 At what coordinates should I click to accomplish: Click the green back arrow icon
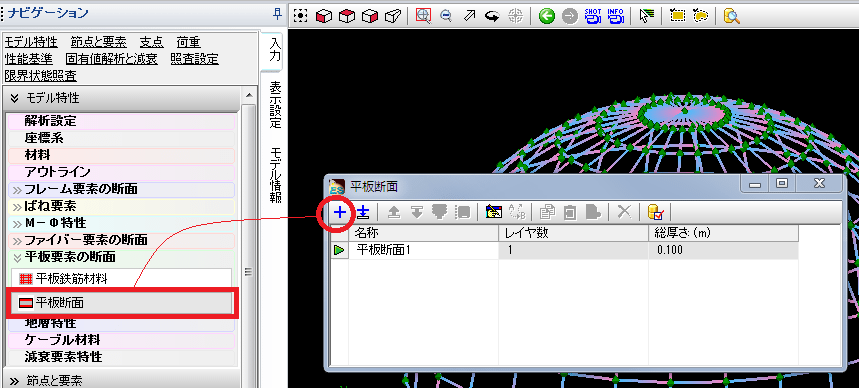[546, 16]
